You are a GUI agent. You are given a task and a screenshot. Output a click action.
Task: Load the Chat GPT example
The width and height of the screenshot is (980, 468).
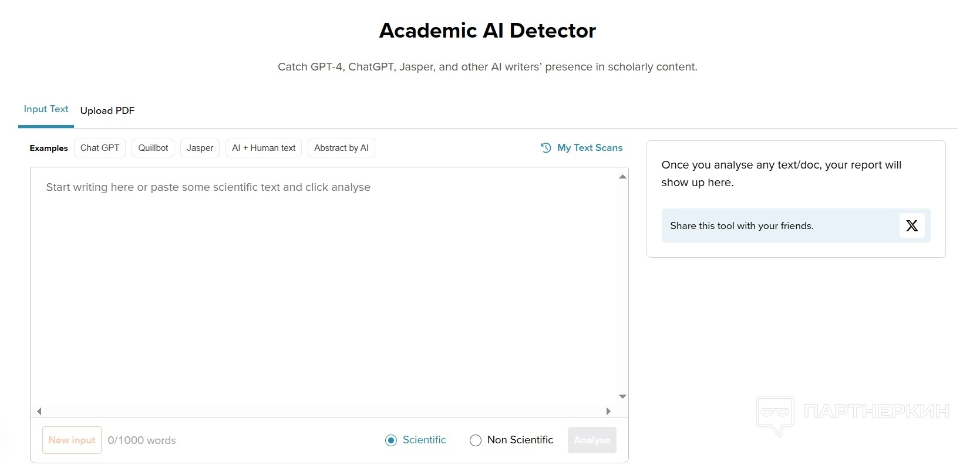click(x=100, y=148)
